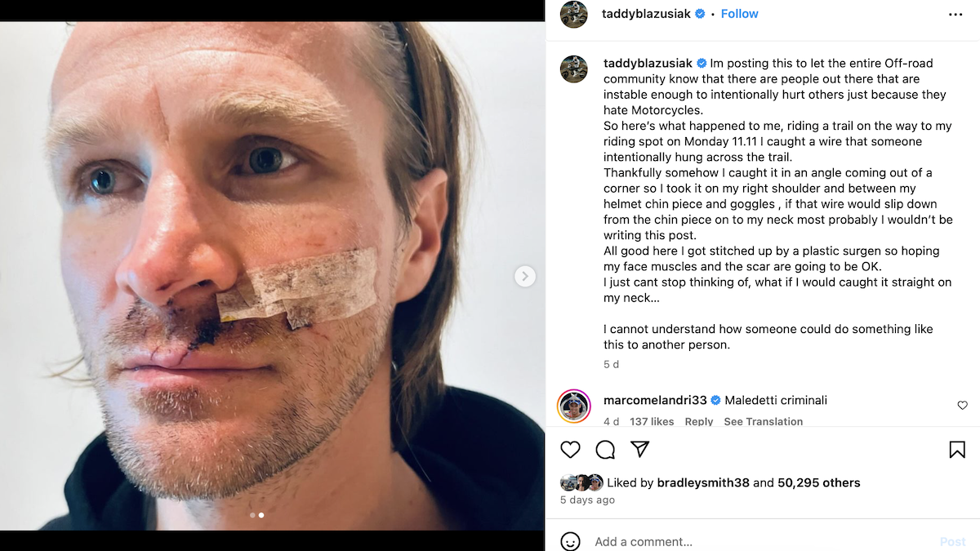Share the post using the paper plane icon
This screenshot has height=551, width=980.
tap(640, 449)
